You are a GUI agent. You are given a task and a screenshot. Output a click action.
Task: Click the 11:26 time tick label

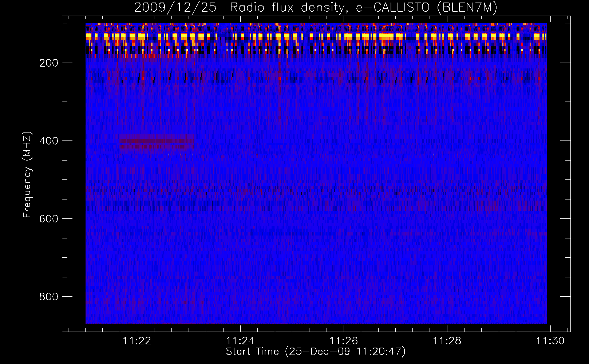pos(344,341)
